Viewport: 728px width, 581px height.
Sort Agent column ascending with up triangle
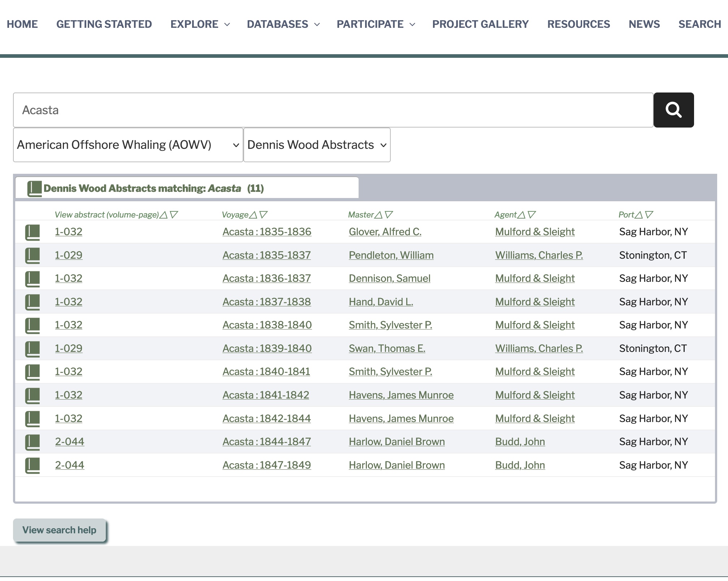coord(521,215)
